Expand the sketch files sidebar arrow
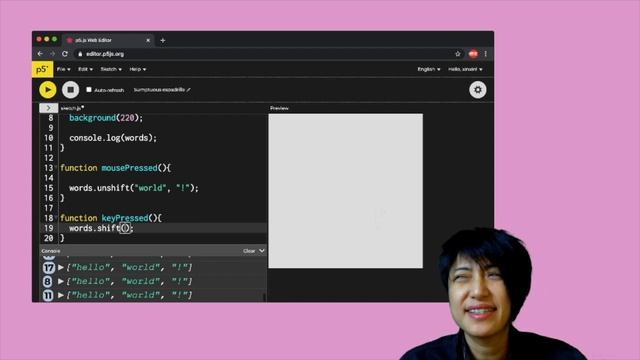Image resolution: width=640 pixels, height=360 pixels. point(49,108)
